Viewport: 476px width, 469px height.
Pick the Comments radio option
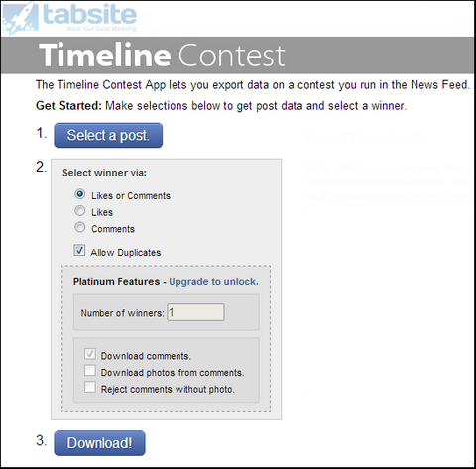[79, 227]
